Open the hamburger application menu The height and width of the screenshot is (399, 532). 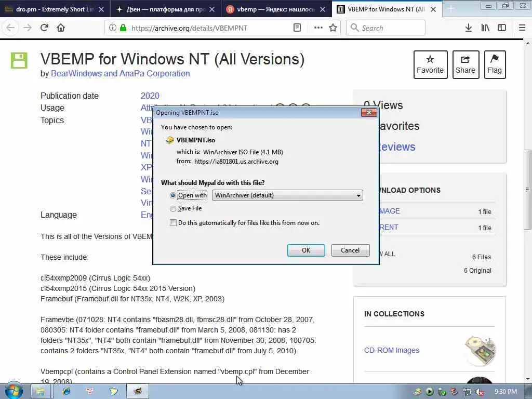tap(522, 28)
